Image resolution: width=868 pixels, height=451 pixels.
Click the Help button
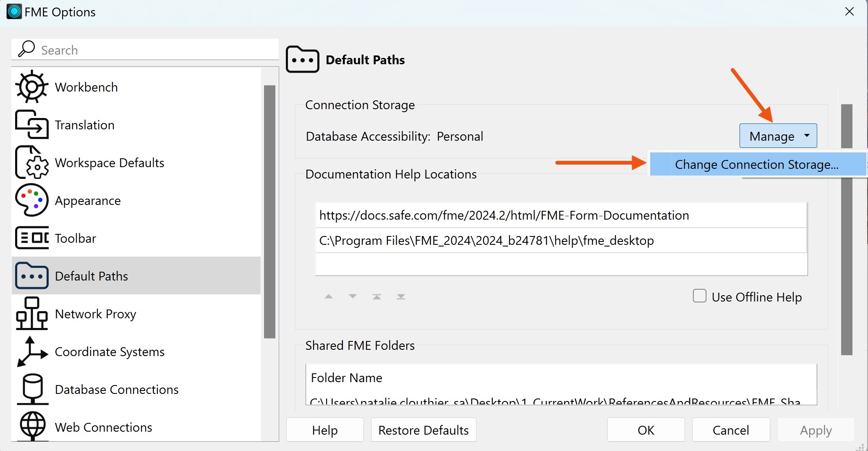(325, 430)
